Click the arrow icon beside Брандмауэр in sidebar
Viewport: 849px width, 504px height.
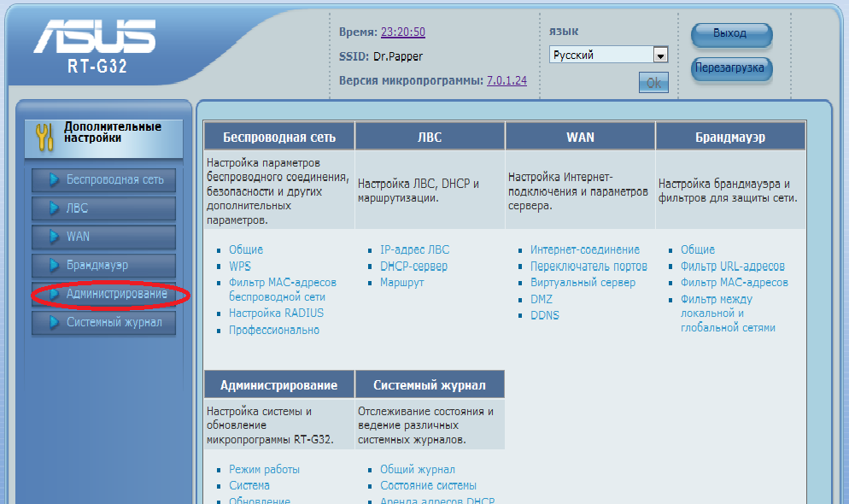[54, 265]
